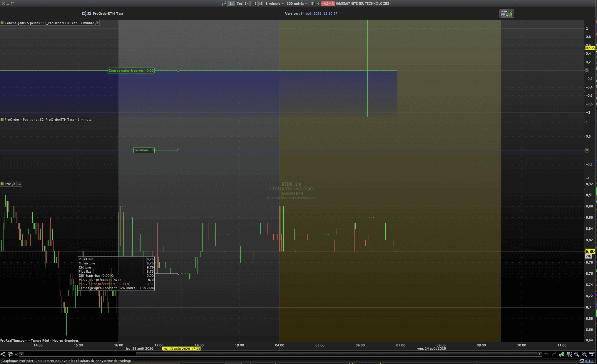Screen dimensions: 597x364
Task: Click the Graphique ProOrder status bar text
Action: tap(66, 361)
